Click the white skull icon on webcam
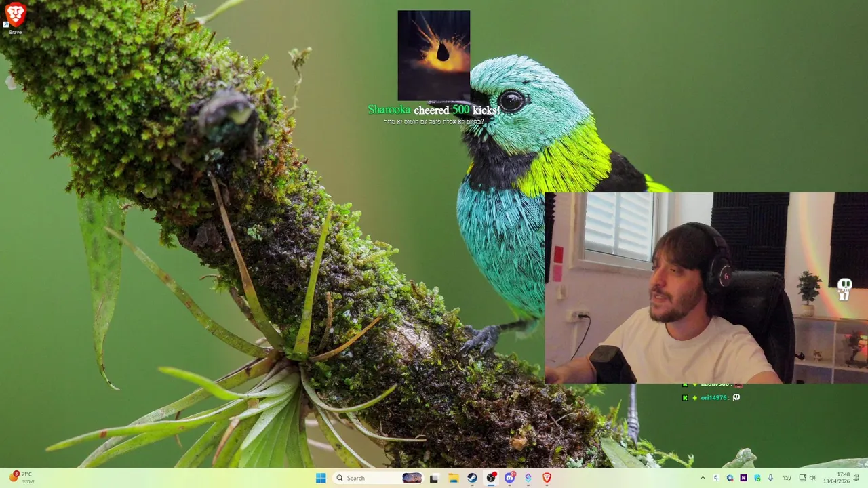868x488 pixels. (x=844, y=289)
